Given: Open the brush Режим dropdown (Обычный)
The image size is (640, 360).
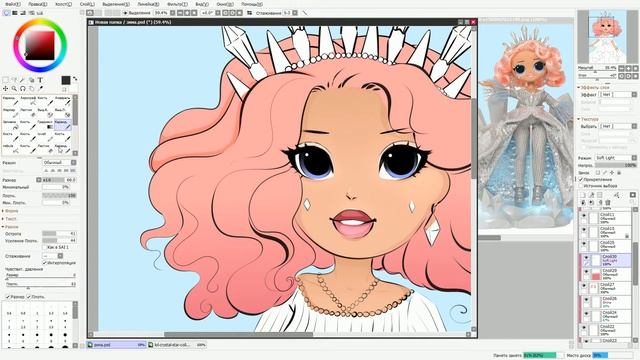Looking at the screenshot, I should click(59, 162).
